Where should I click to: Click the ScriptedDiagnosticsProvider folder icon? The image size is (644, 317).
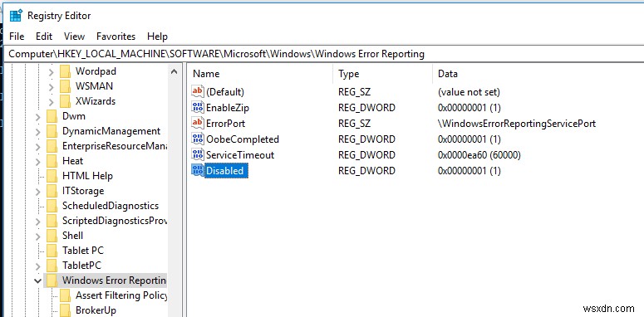pyautogui.click(x=52, y=221)
